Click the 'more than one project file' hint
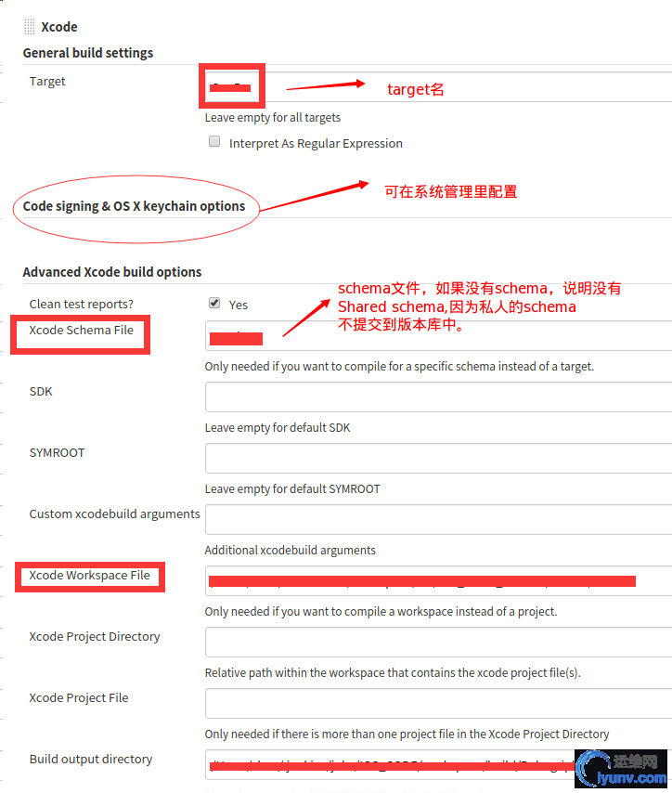 pyautogui.click(x=407, y=734)
